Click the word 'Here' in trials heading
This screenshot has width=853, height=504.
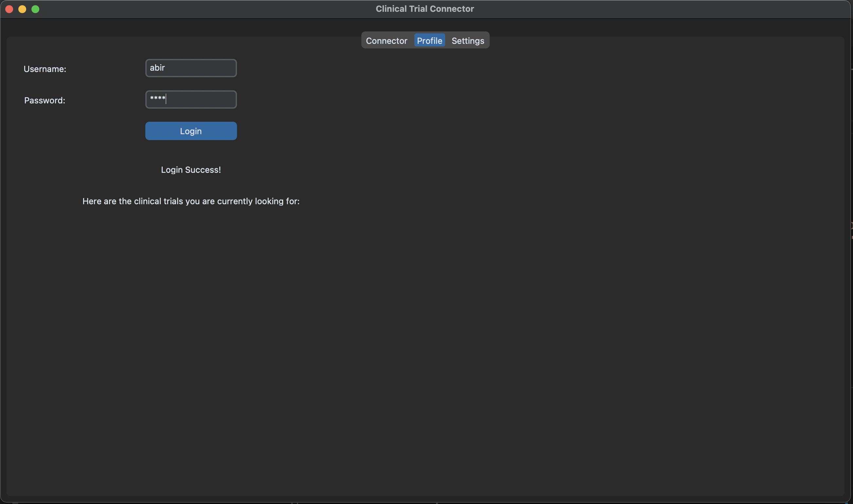pos(92,201)
